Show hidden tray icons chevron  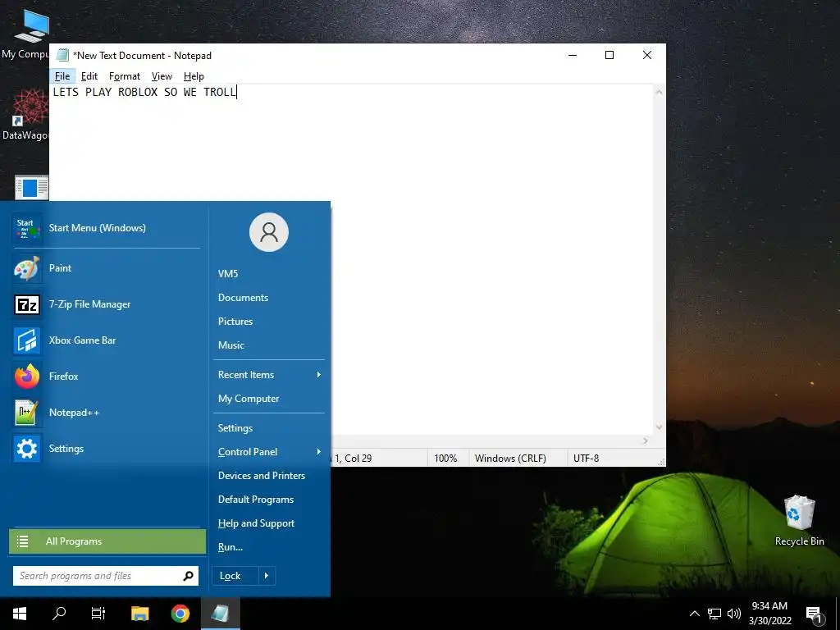click(694, 614)
